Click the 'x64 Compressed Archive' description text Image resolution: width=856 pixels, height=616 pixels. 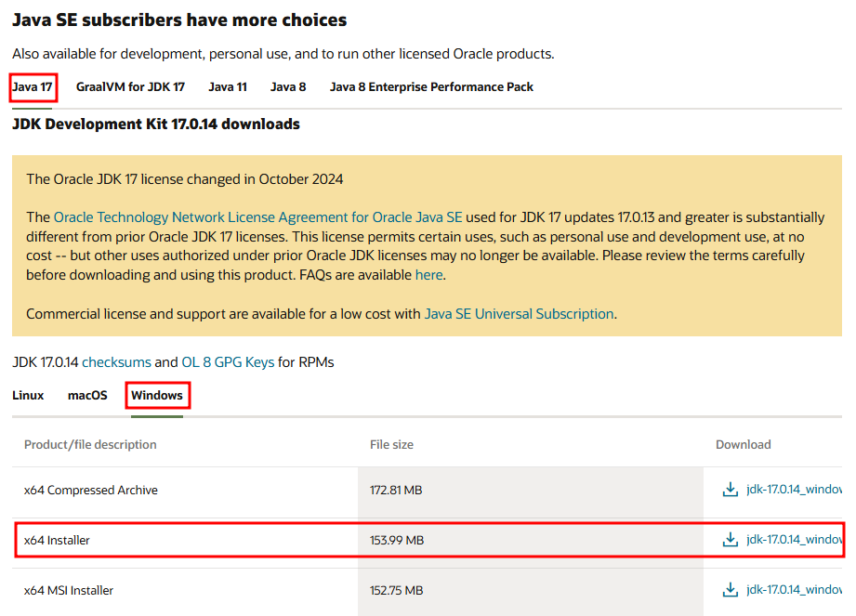91,490
